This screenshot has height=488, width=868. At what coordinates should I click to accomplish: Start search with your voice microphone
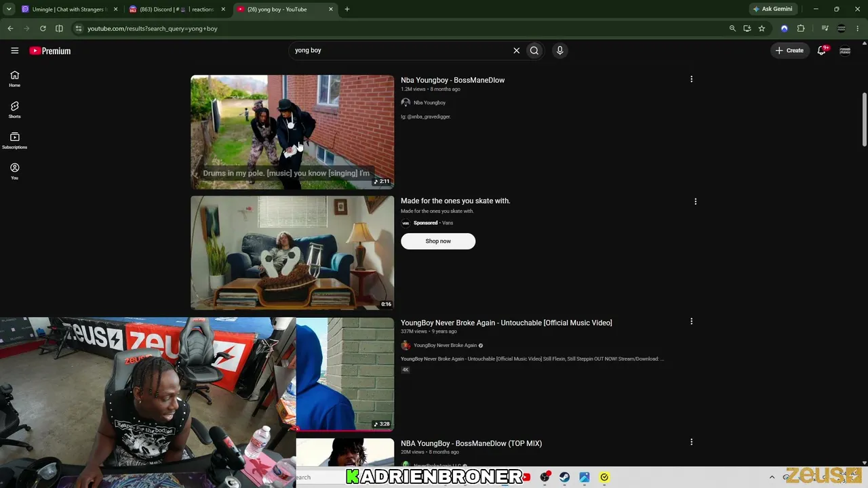[559, 50]
